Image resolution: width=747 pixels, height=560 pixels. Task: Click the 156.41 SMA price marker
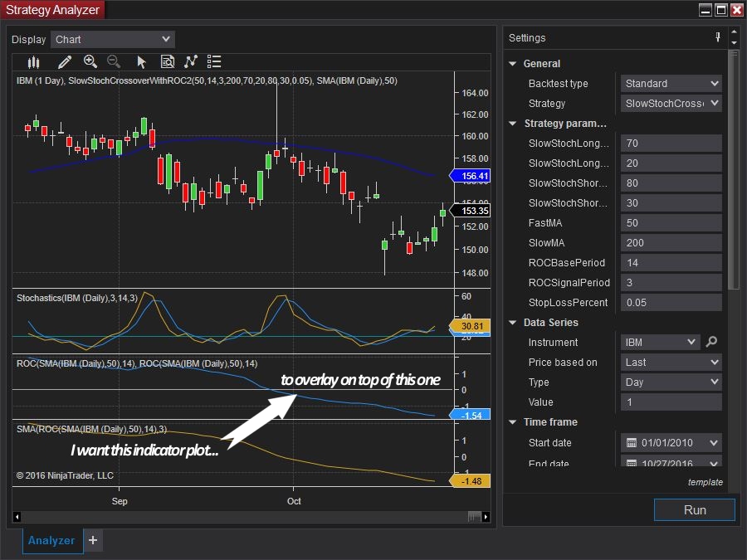pos(471,176)
